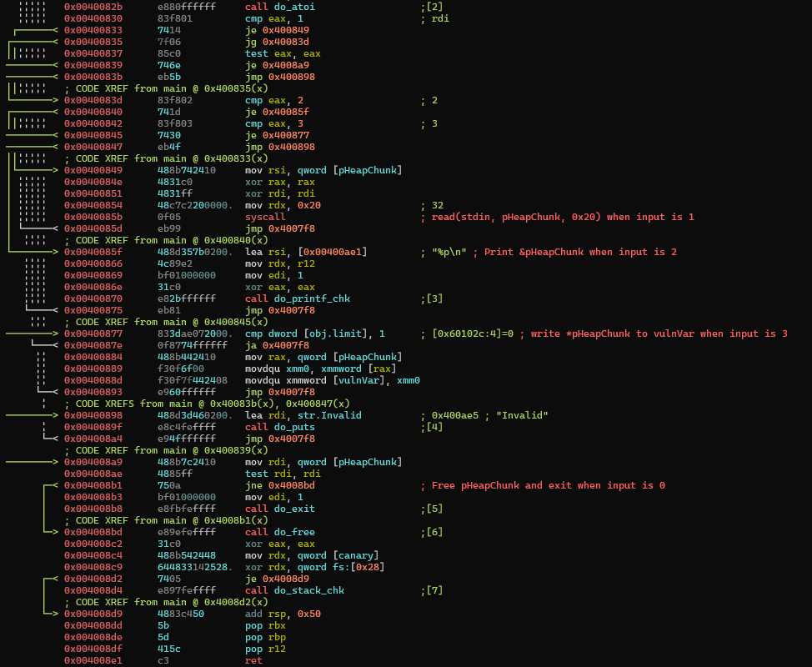Click the 'ja 0x4007f8' instruction
This screenshot has height=667, width=812.
pyautogui.click(x=277, y=345)
